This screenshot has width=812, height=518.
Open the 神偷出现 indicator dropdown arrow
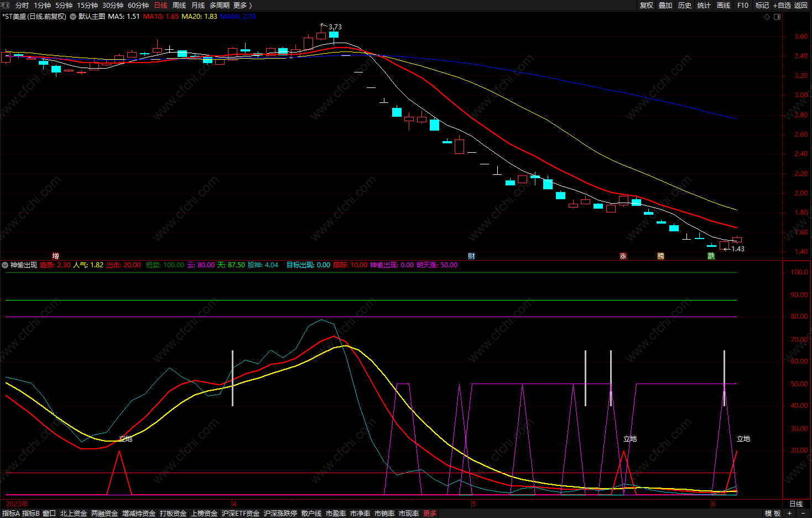pos(5,265)
